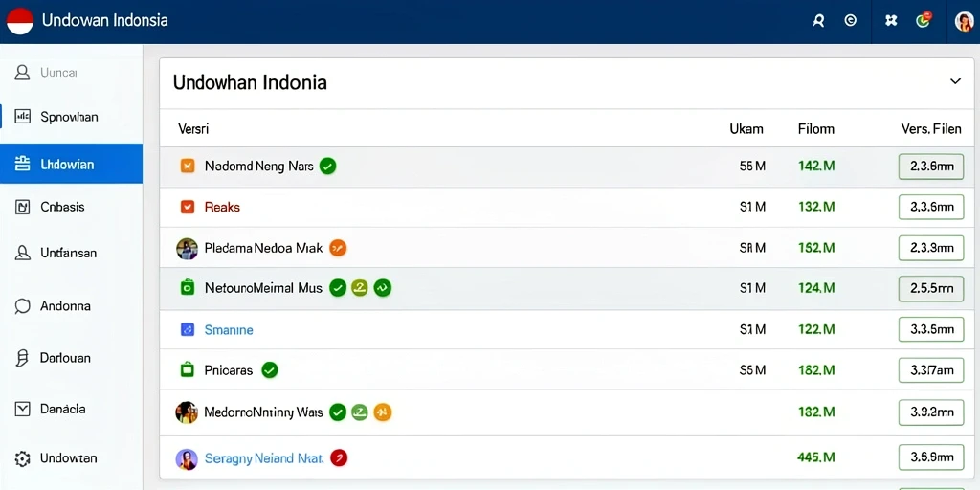Go to Cnbasis sidebar section

71,207
